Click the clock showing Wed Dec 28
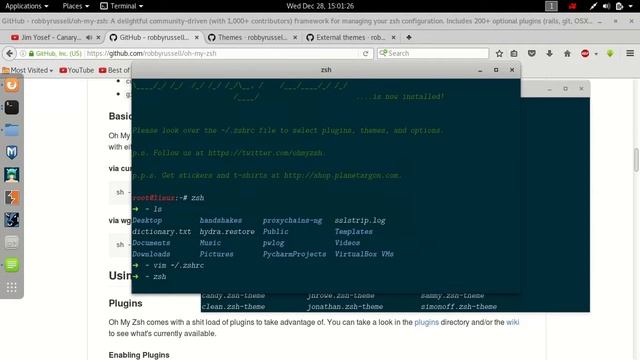This screenshot has height=360, width=640. 320,6
